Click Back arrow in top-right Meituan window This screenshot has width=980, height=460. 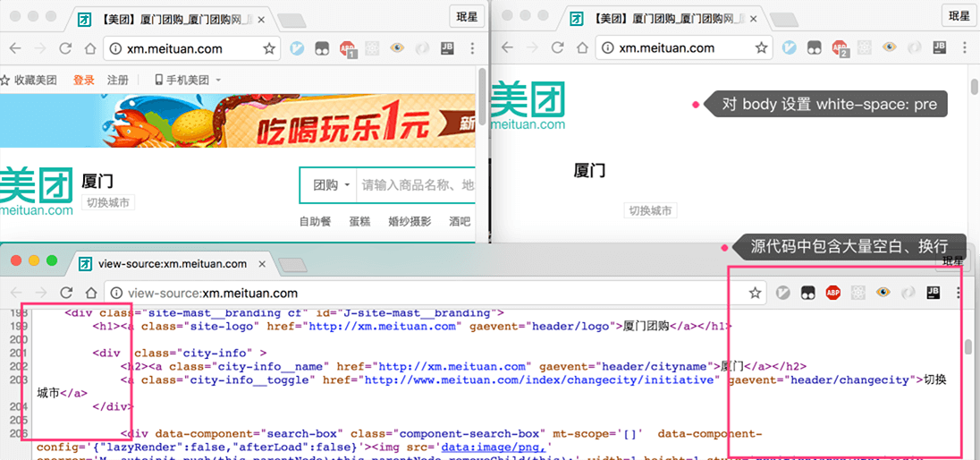507,47
